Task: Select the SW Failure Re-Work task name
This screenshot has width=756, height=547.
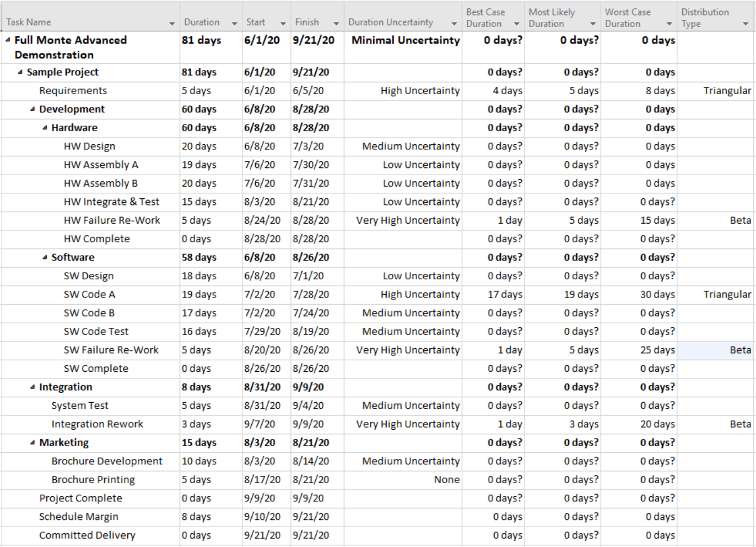Action: pyautogui.click(x=111, y=350)
